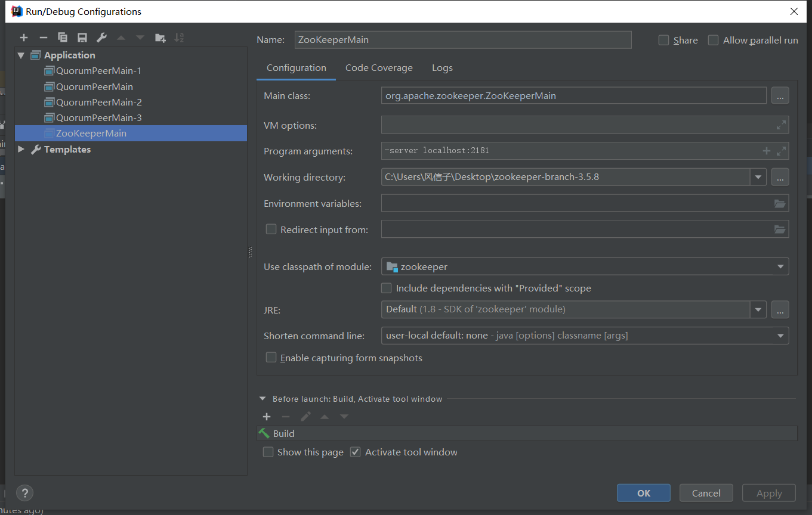Switch to the Configuration tab

coord(297,68)
